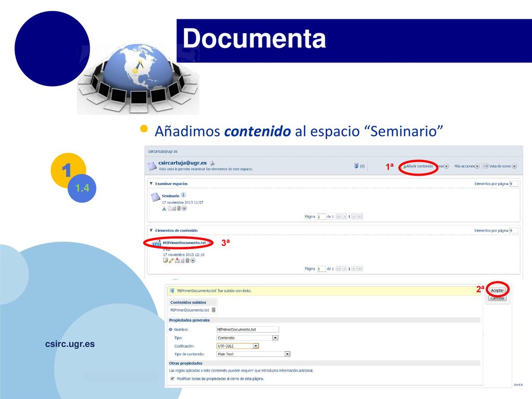This screenshot has height=399, width=532.
Task: Click the 'Contenidos subidos' heading
Action: [x=188, y=302]
